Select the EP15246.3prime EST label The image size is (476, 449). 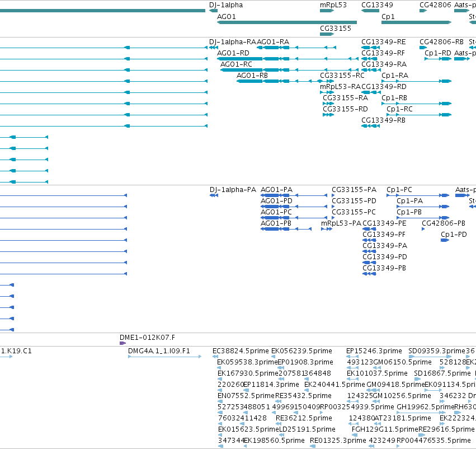coord(374,351)
